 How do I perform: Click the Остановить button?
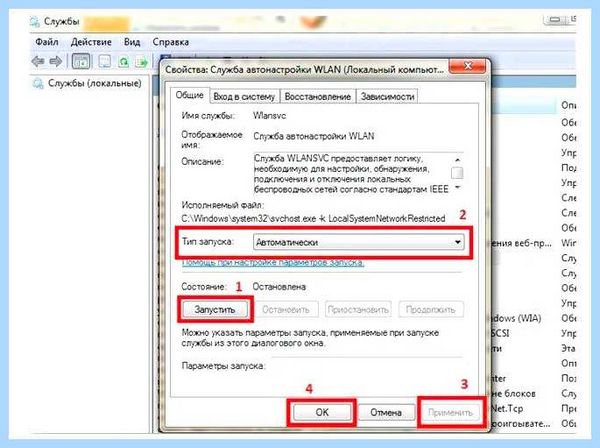(x=285, y=309)
